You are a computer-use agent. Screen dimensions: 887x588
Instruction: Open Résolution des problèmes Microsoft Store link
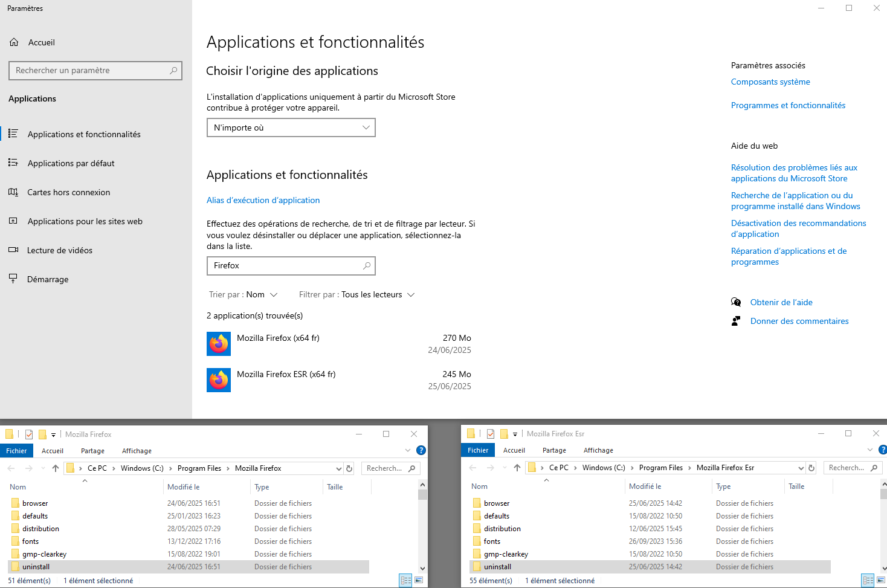795,173
